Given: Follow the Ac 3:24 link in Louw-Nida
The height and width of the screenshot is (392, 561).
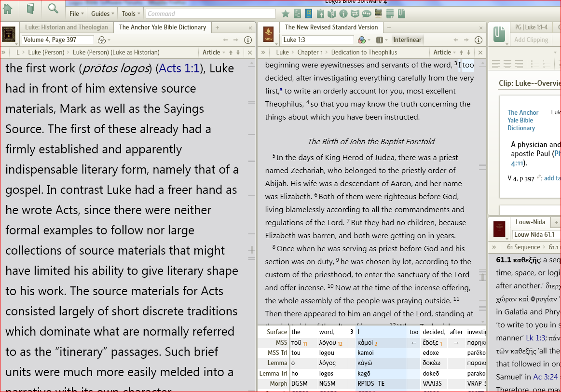Looking at the screenshot, I should click(x=545, y=377).
